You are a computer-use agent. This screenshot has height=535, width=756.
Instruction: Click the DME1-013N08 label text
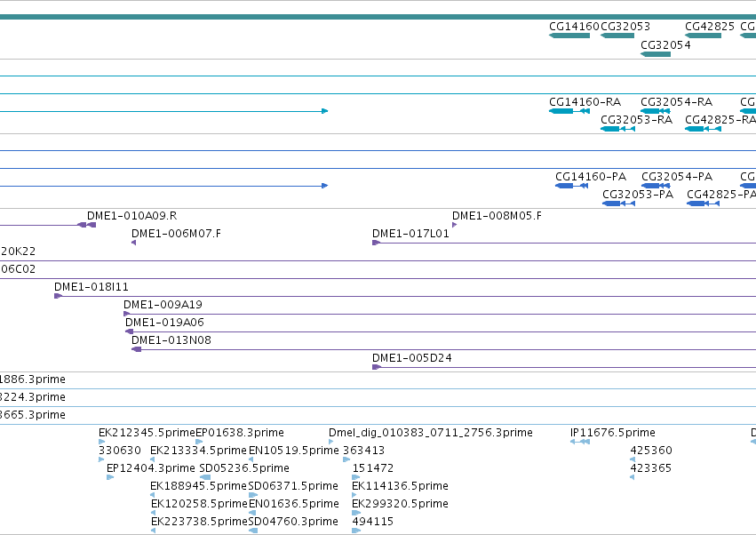(x=171, y=340)
